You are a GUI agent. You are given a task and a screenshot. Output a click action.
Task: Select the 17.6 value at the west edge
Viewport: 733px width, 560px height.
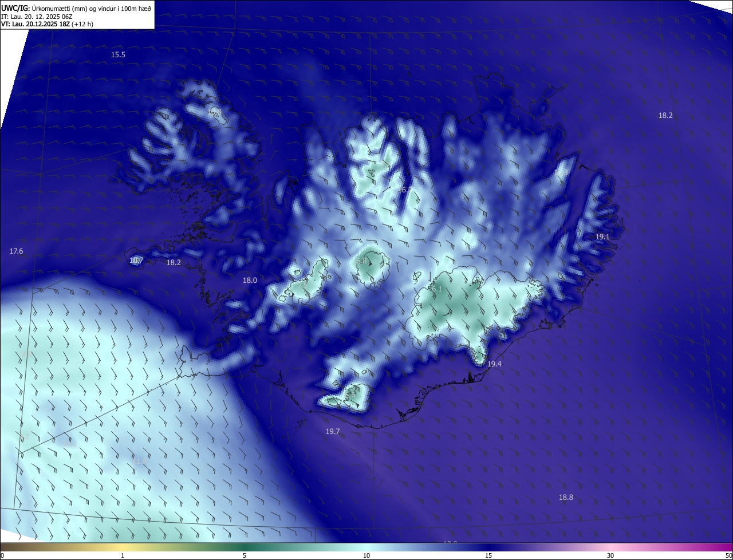[17, 251]
